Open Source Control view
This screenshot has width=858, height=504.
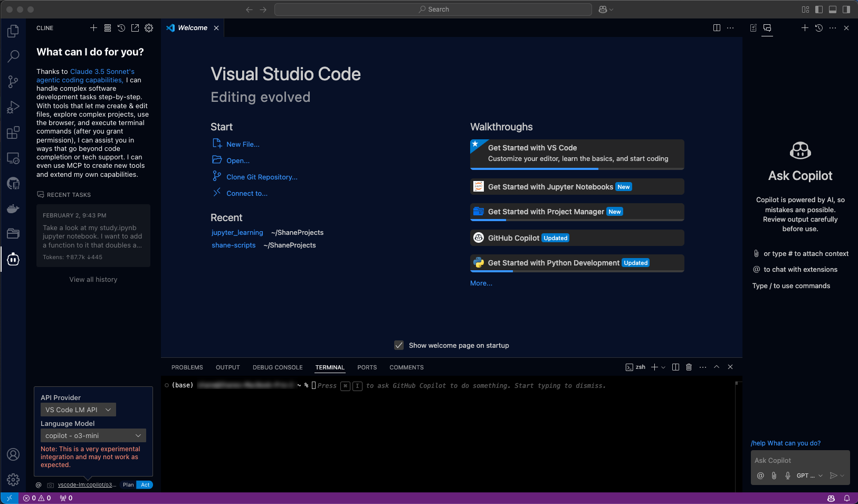(13, 81)
